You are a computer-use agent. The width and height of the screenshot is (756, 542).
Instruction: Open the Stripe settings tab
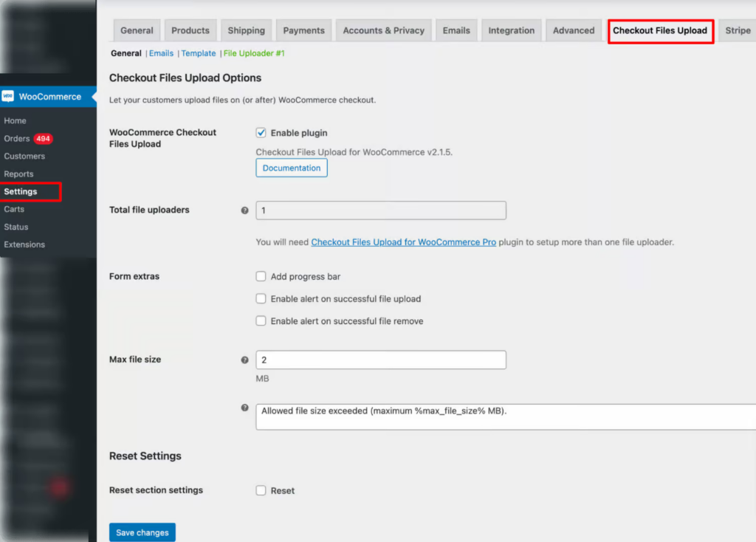click(x=737, y=30)
